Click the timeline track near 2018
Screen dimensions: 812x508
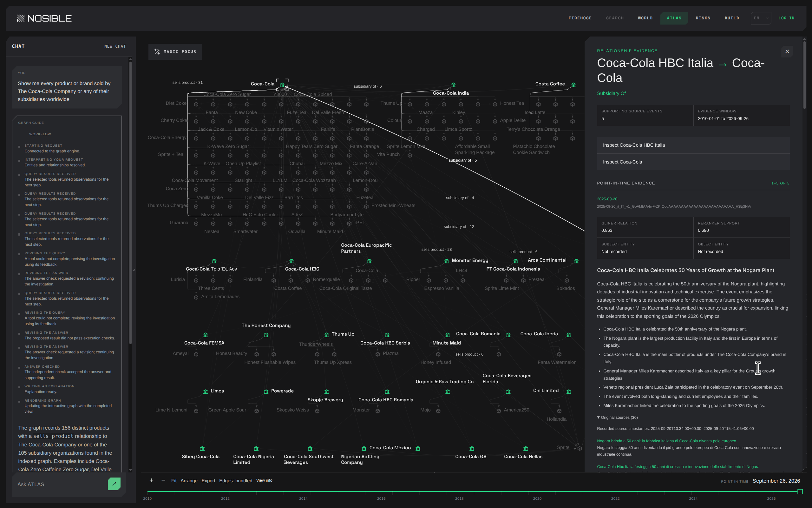pos(459,491)
